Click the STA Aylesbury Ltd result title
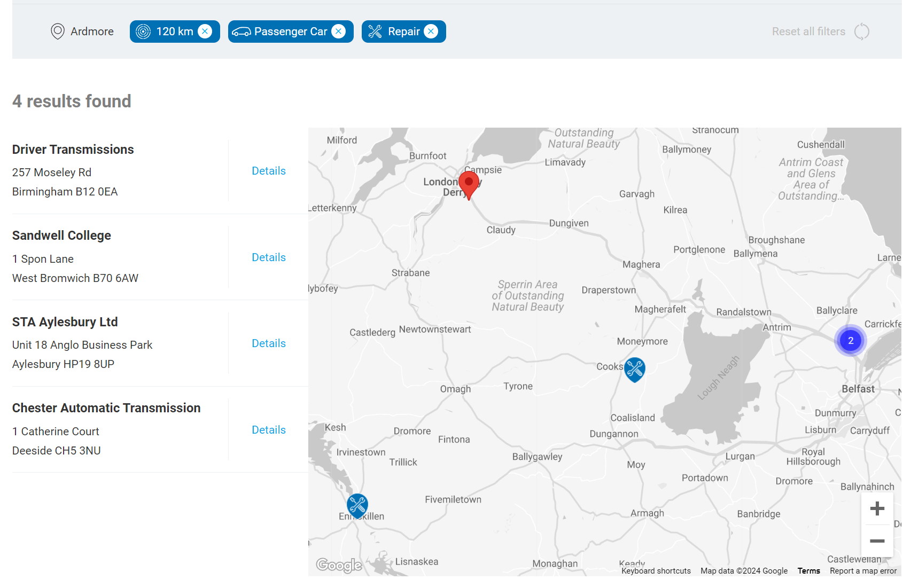Viewport: 911px width, 588px height. point(65,322)
